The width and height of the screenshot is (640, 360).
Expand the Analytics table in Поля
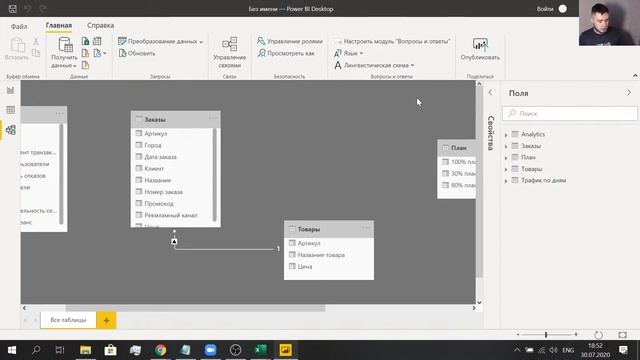[506, 135]
